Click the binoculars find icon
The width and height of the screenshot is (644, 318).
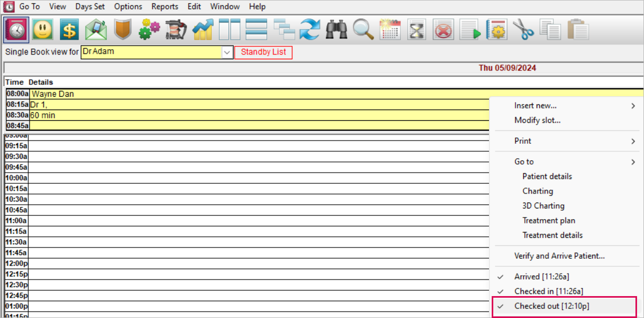(x=337, y=29)
